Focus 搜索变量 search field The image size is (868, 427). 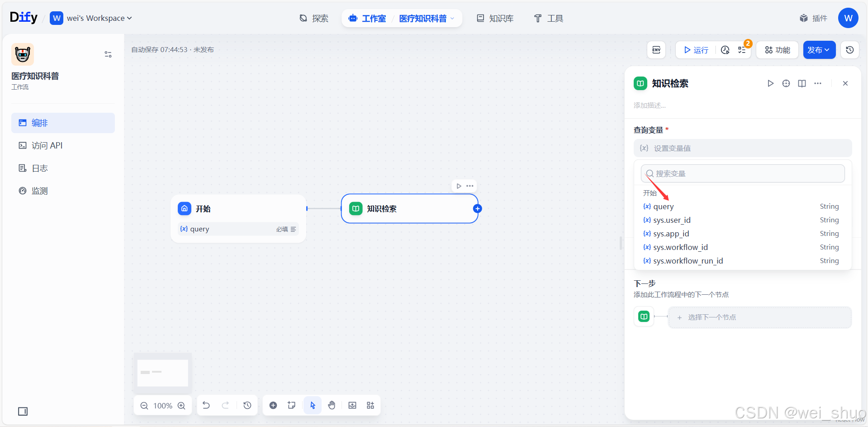(742, 173)
